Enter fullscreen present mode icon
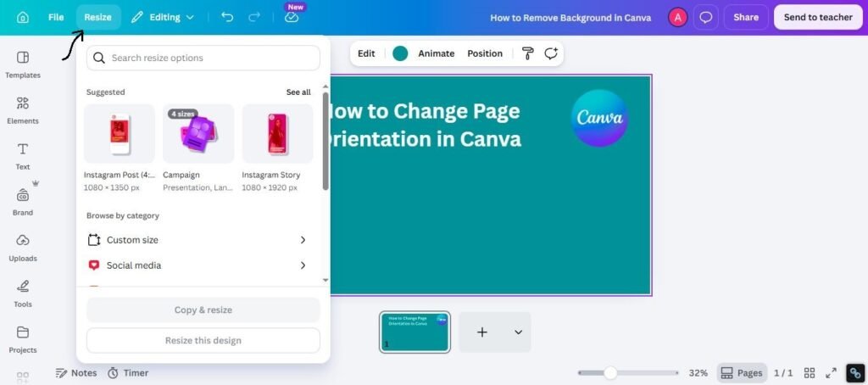Screen dimensions: 868x385 point(831,373)
